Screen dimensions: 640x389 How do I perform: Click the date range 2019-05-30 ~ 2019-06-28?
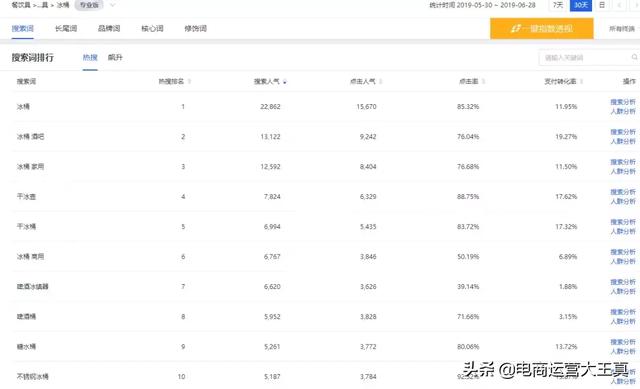[496, 5]
